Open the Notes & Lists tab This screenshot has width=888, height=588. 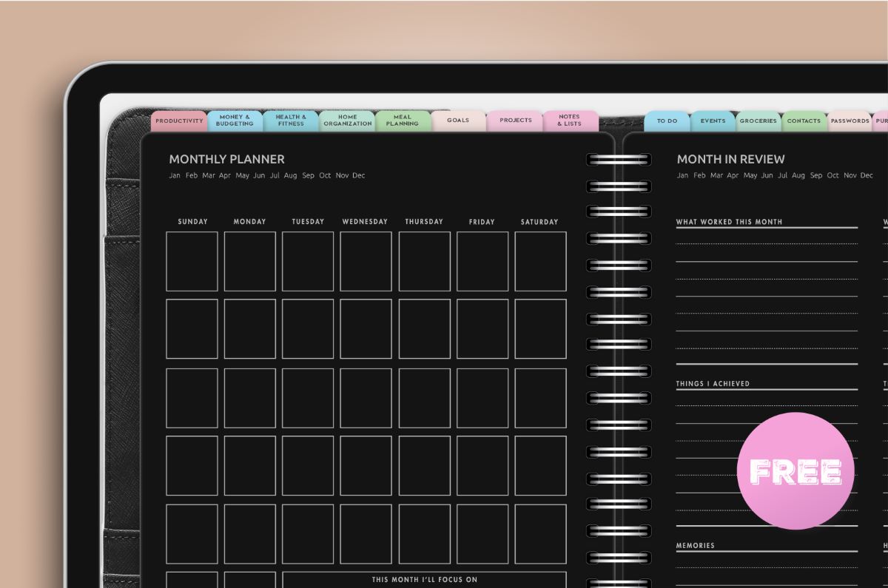click(x=570, y=121)
